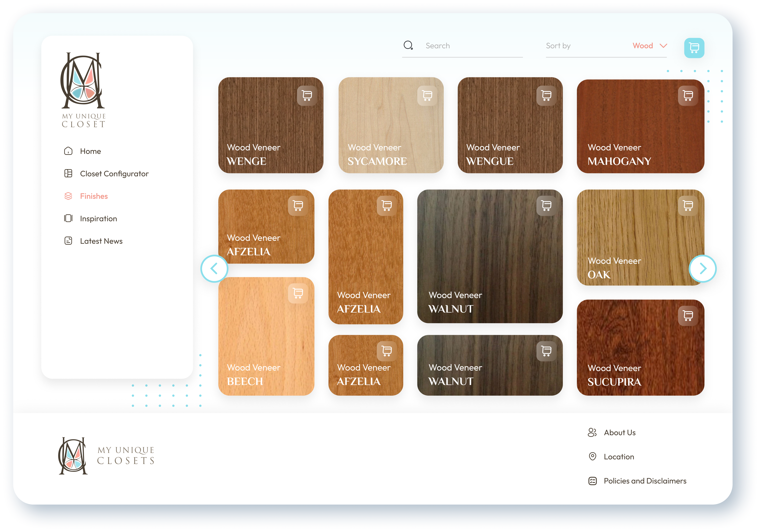Click the search magnifier icon
This screenshot has width=760, height=532.
point(408,45)
